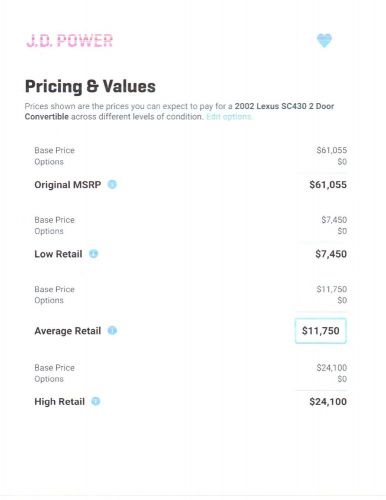
Task: Click the J.D. Power logo
Action: tap(70, 41)
